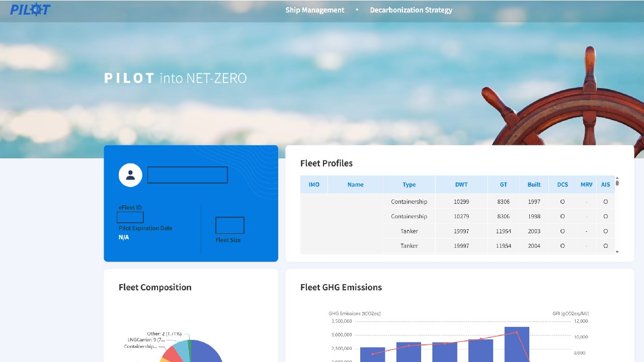Screen dimensions: 644x362
Task: Click the blue pie slice in Fleet Composition
Action: coord(207,352)
